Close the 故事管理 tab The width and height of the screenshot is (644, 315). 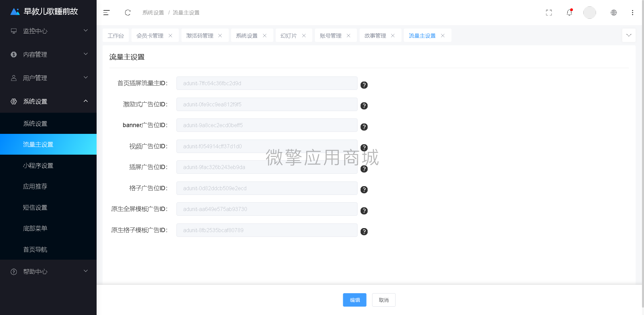click(x=393, y=36)
